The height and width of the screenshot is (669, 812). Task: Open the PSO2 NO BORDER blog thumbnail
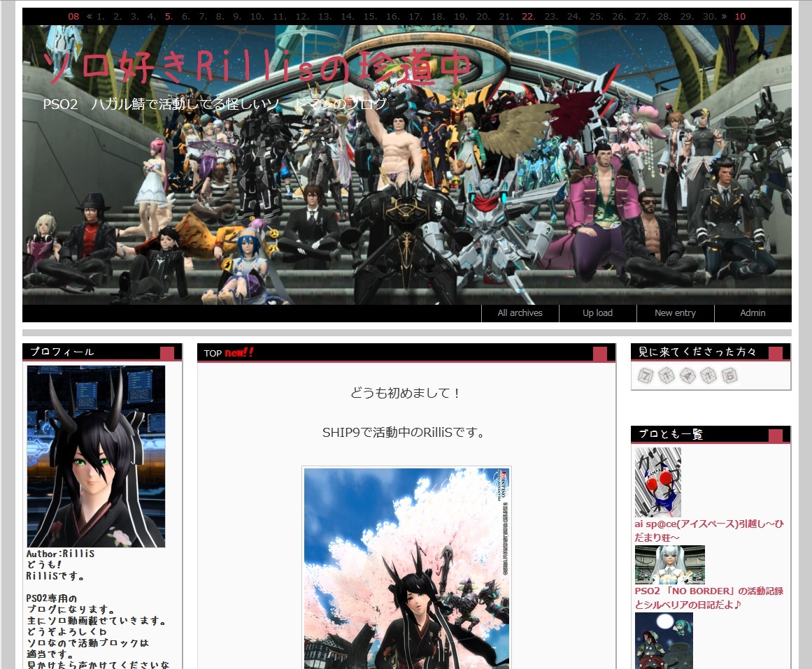click(x=669, y=565)
